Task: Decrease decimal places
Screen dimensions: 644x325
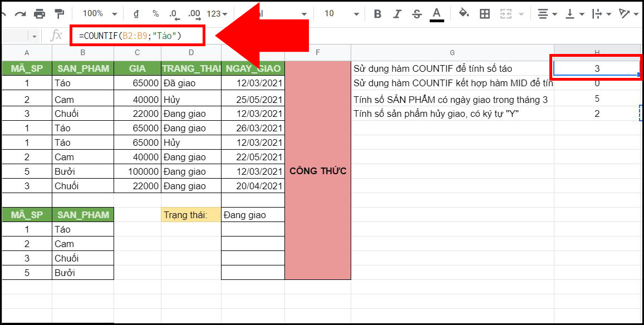Action: click(x=174, y=13)
